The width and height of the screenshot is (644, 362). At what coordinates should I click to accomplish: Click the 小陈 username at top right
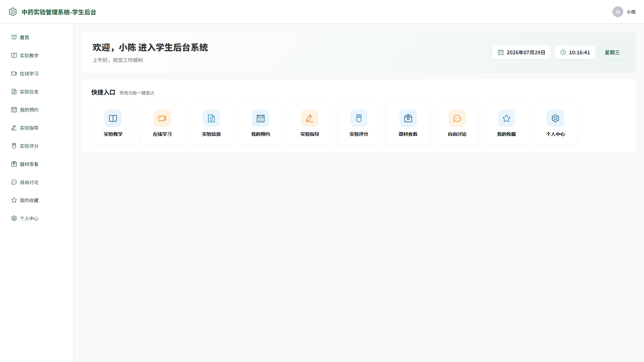pos(631,12)
